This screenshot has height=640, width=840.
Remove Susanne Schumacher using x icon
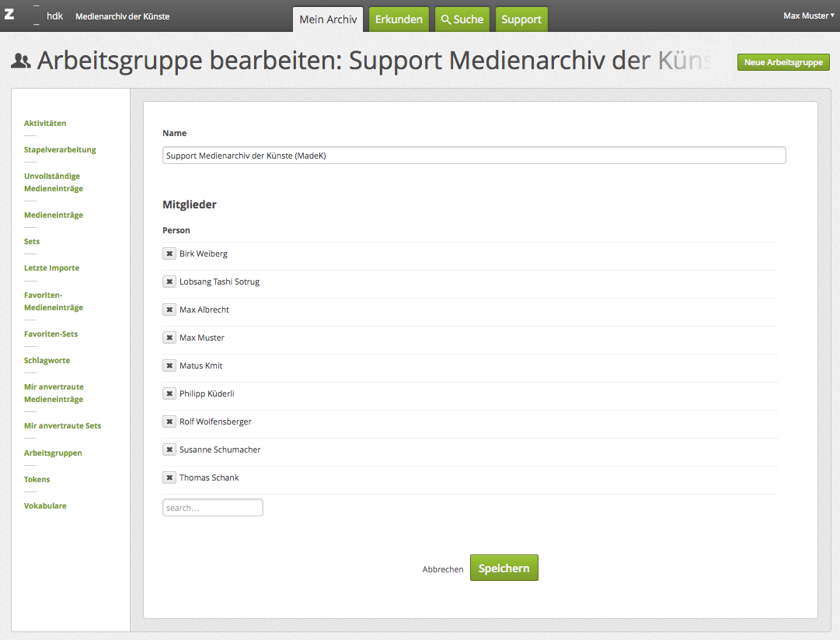click(169, 449)
